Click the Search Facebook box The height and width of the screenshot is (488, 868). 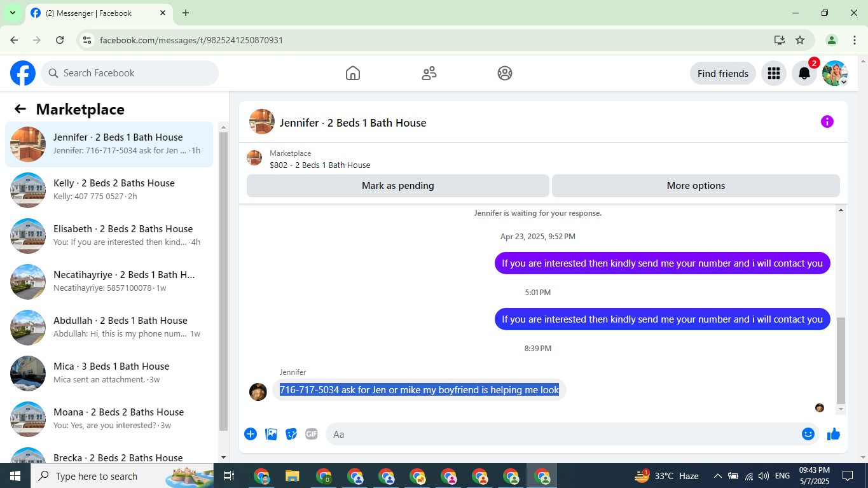coord(130,73)
